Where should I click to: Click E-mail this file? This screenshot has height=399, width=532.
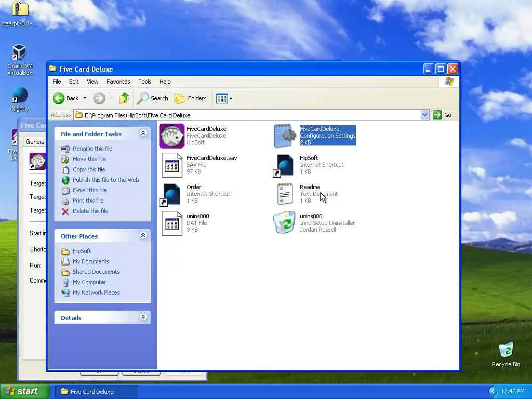click(89, 190)
